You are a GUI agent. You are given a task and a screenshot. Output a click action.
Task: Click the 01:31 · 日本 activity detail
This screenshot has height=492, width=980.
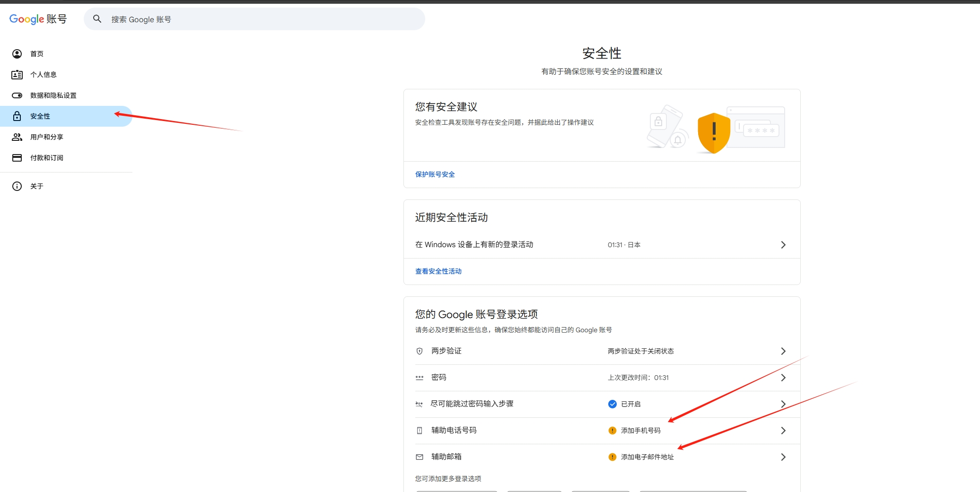(624, 245)
